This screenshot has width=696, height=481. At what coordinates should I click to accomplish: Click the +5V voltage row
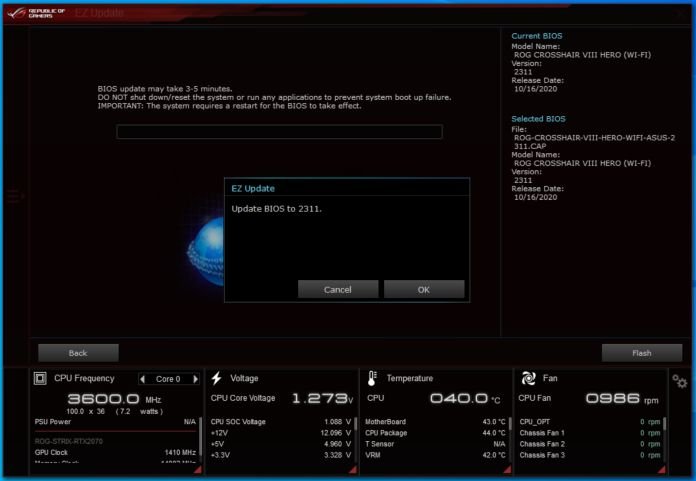point(281,444)
